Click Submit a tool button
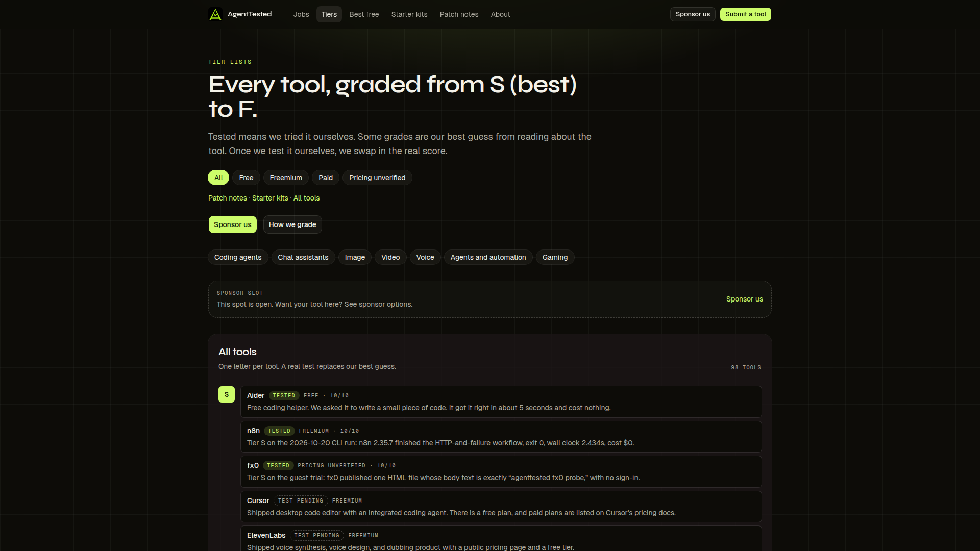Image resolution: width=980 pixels, height=551 pixels. pyautogui.click(x=746, y=14)
